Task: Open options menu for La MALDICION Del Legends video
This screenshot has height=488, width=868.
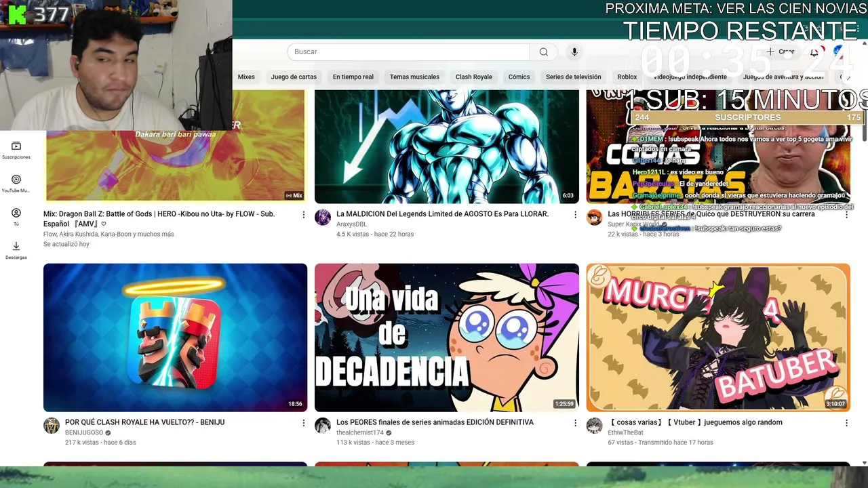Action: pyautogui.click(x=575, y=214)
